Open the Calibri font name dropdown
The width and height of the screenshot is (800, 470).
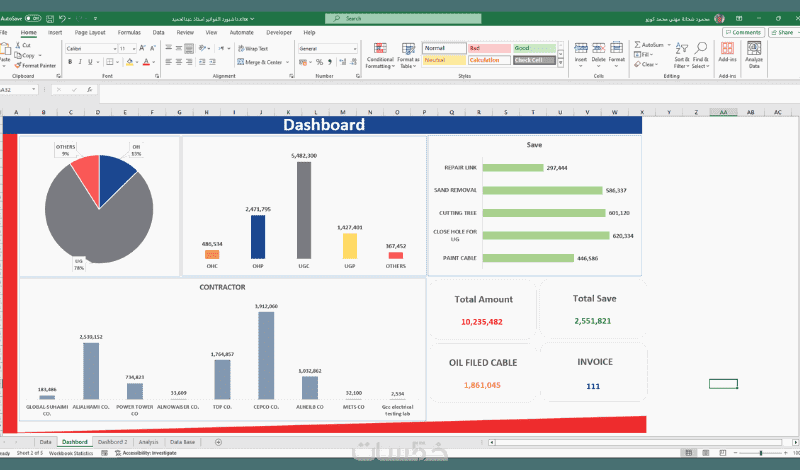coord(115,48)
